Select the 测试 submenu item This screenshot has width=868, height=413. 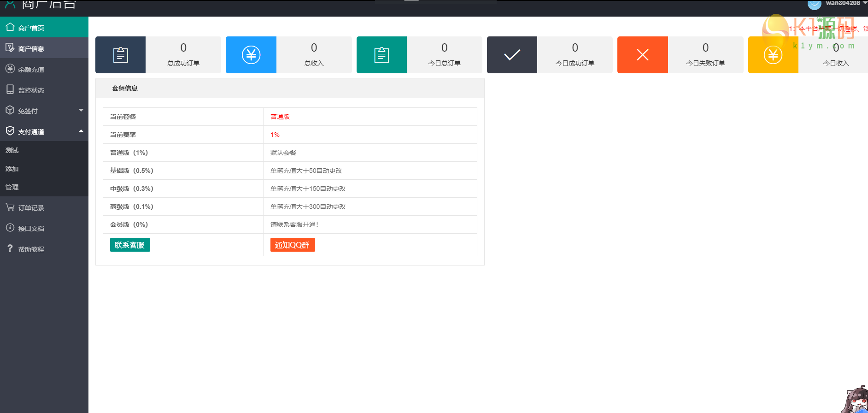point(12,150)
